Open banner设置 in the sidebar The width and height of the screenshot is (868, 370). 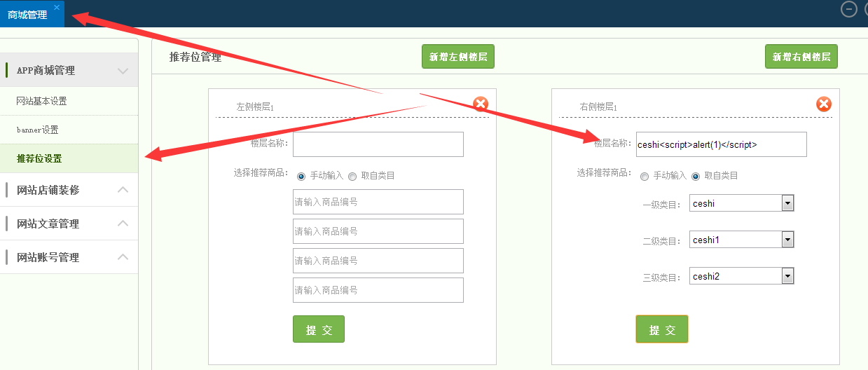tap(38, 130)
